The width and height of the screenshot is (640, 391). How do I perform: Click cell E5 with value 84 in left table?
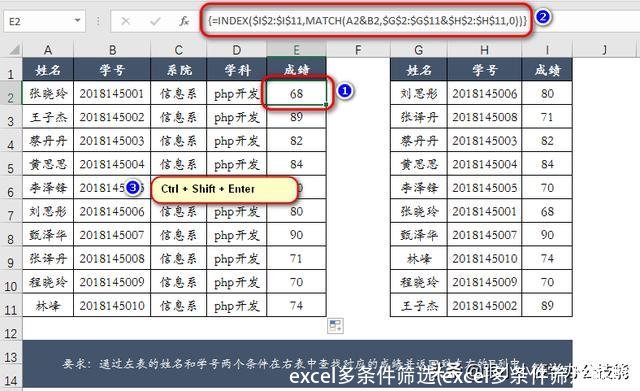coord(296,164)
